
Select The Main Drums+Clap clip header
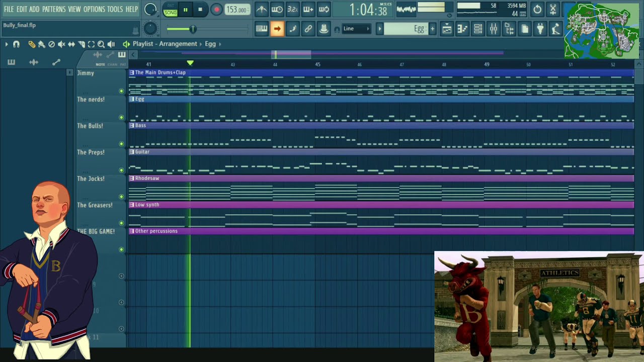(x=381, y=72)
